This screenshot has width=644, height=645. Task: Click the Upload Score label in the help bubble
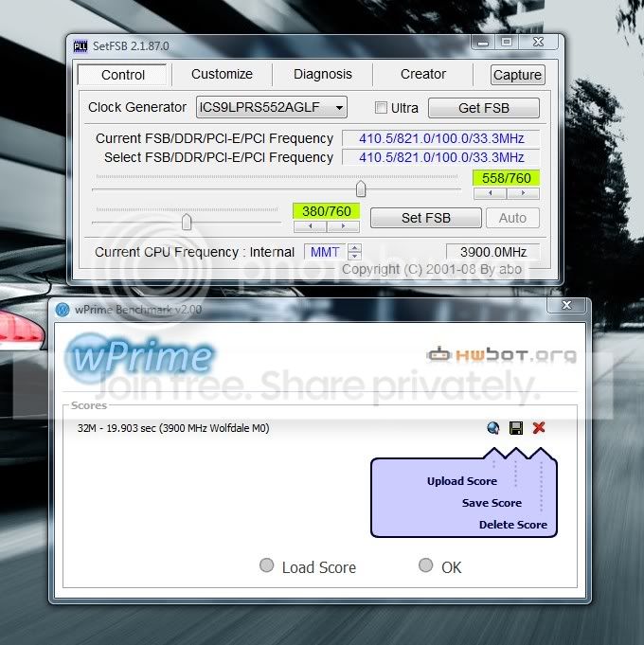(x=462, y=481)
